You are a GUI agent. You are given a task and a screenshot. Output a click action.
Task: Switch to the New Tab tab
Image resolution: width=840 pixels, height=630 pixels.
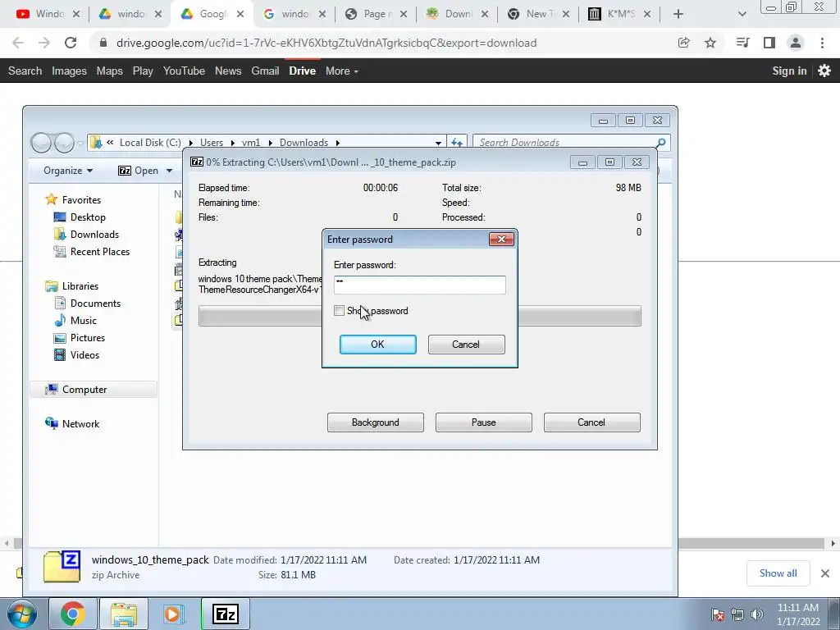[537, 14]
